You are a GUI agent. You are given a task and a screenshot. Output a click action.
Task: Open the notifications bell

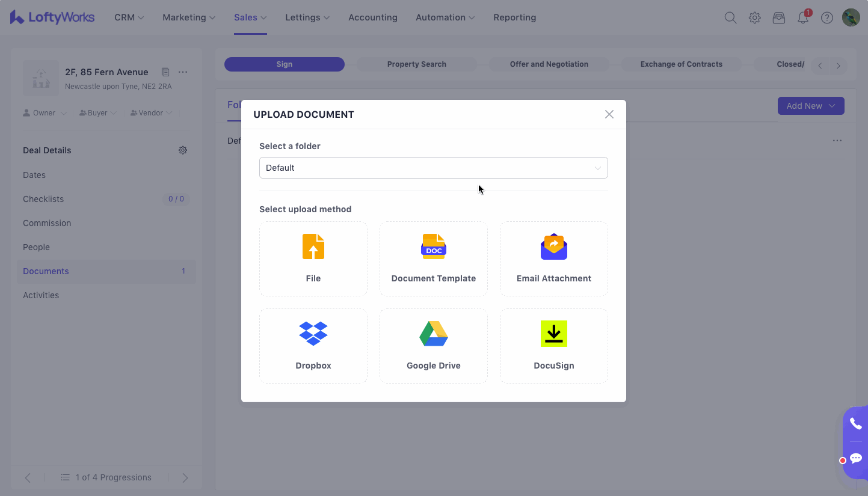(803, 18)
